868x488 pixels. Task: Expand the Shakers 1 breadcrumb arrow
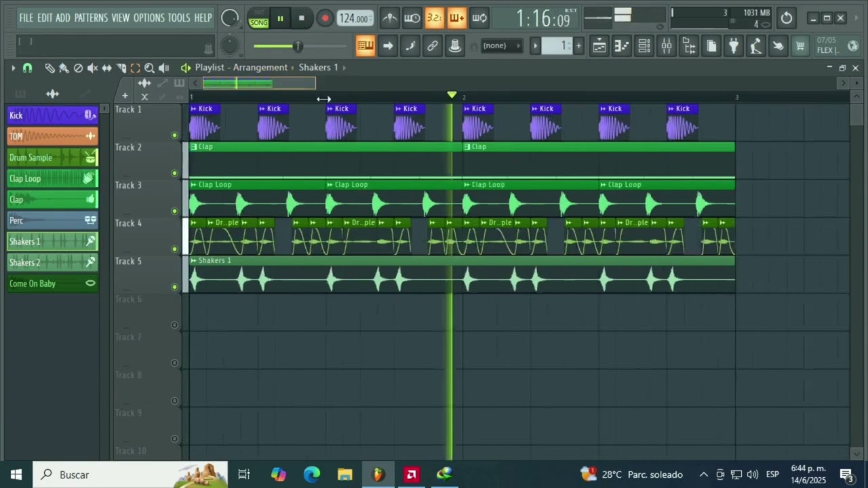click(344, 67)
